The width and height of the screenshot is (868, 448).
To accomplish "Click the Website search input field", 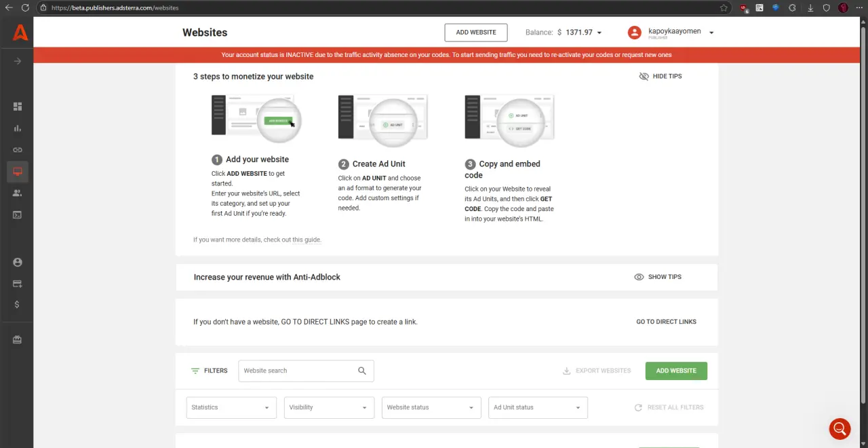I will coord(306,371).
